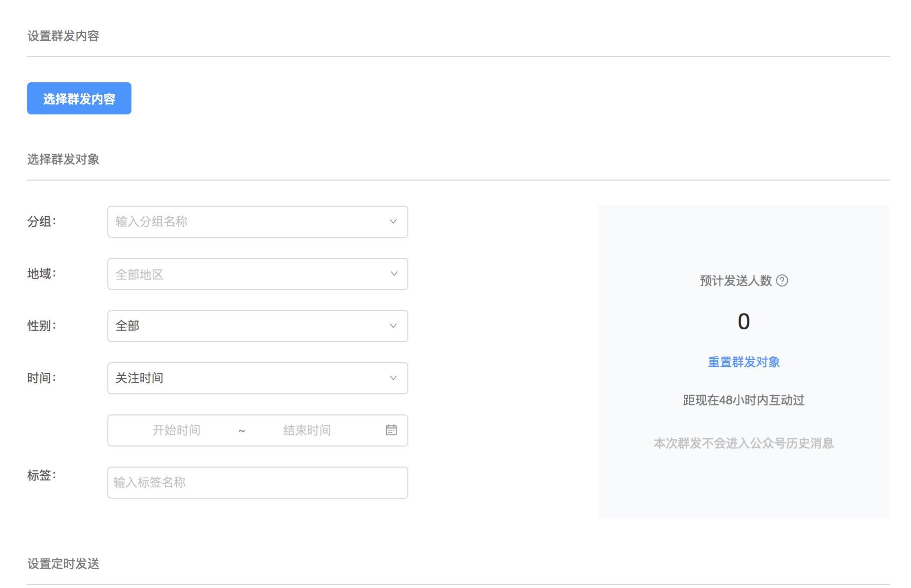Click the 设置定时发送 section heading
The width and height of the screenshot is (911, 588).
(x=63, y=564)
